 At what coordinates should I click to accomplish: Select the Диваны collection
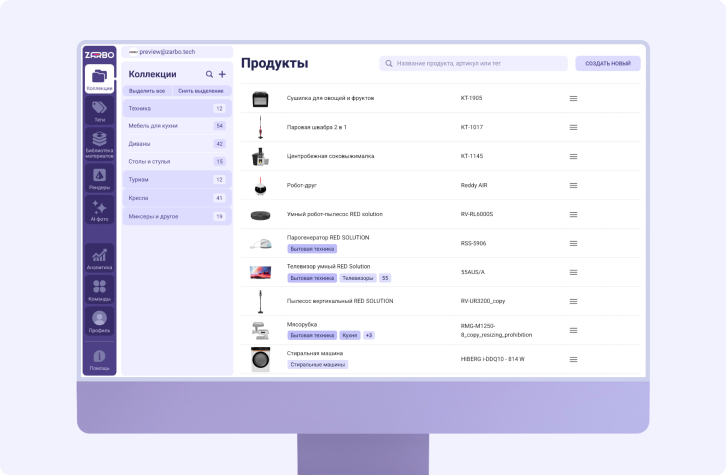point(176,144)
